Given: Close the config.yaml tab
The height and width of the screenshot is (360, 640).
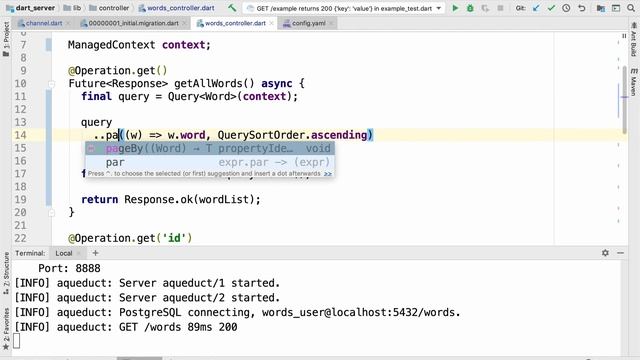Looking at the screenshot, I should click(x=331, y=23).
